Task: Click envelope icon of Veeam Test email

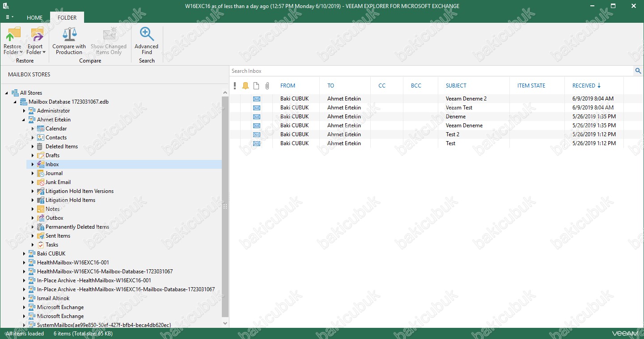Action: tap(257, 108)
